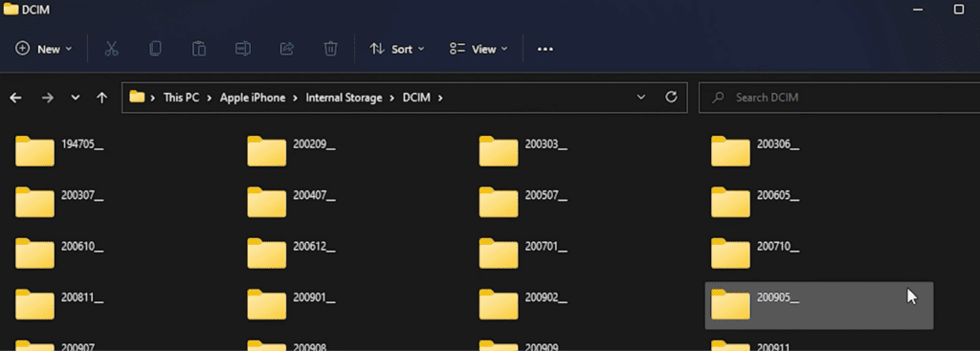The image size is (980, 351).
Task: Select Internal Storage in address path
Action: point(344,98)
